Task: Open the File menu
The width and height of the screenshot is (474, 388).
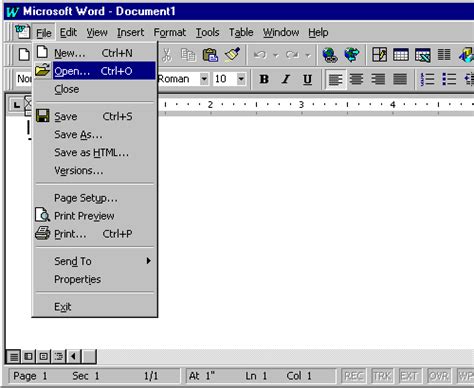Action: [44, 33]
